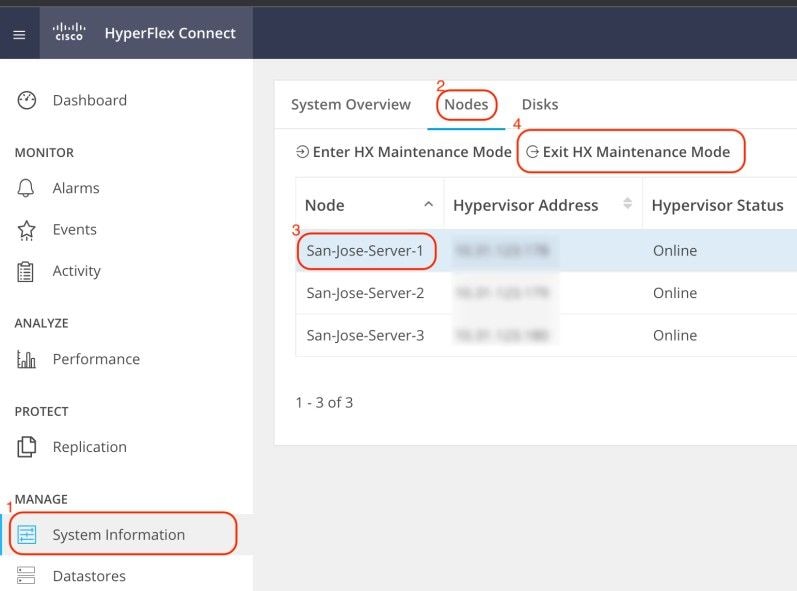Click the Replication copy icon

coord(26,447)
